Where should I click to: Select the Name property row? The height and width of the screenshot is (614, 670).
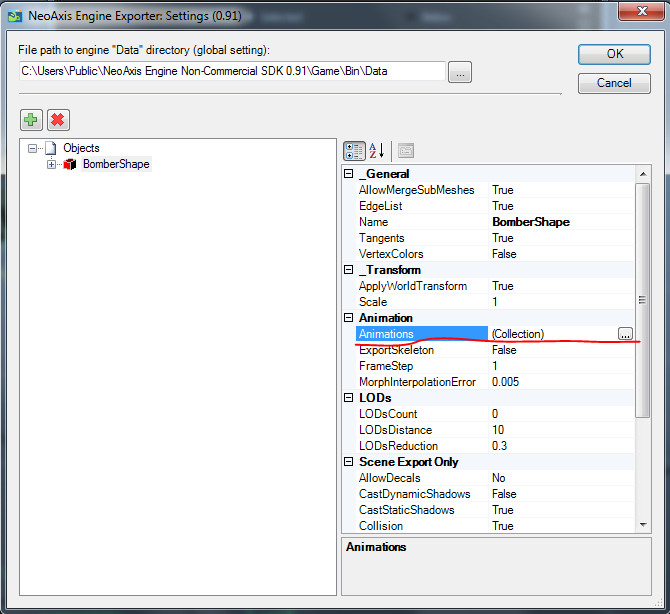tap(494, 222)
